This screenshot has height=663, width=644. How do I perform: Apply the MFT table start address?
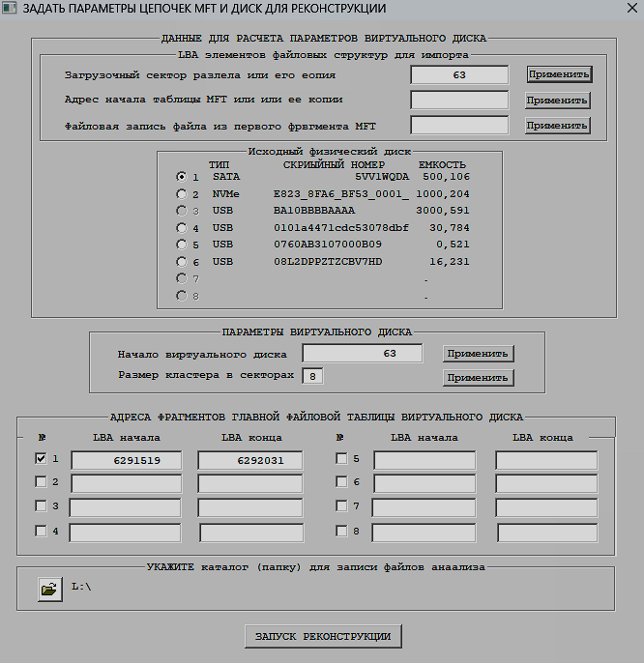click(x=557, y=100)
